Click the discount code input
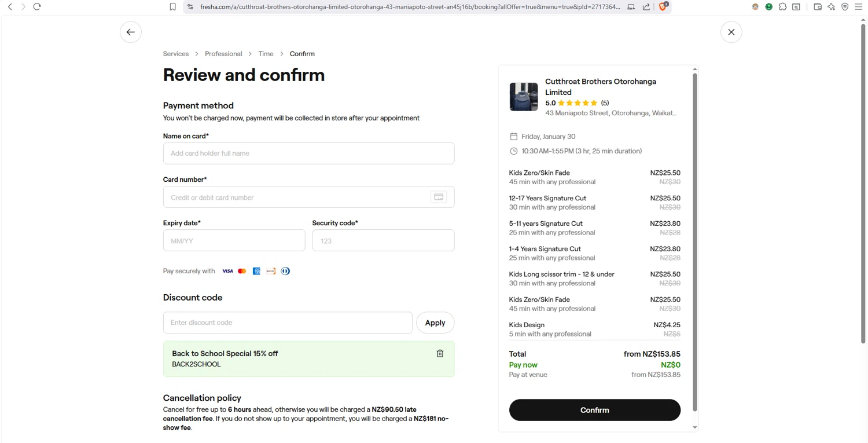 tap(288, 323)
